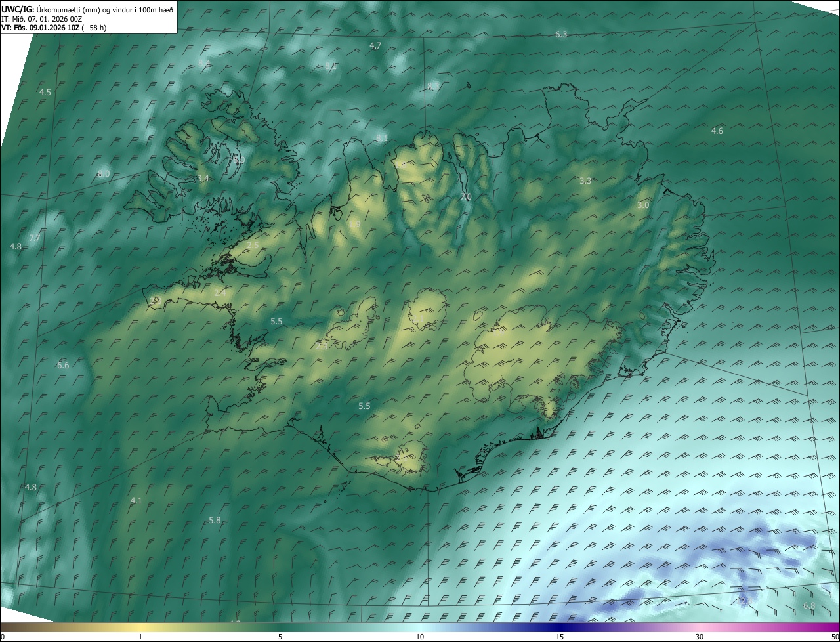Click the map title 'UWC/IG: Úrkomumætti (mm) og vindur'
Screen dimensions: 840x642
87,9
